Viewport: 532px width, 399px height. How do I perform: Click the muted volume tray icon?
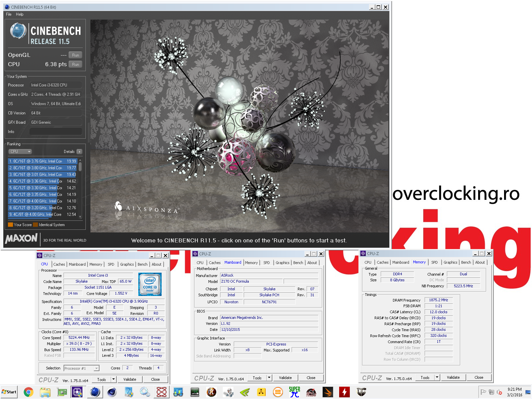499,392
